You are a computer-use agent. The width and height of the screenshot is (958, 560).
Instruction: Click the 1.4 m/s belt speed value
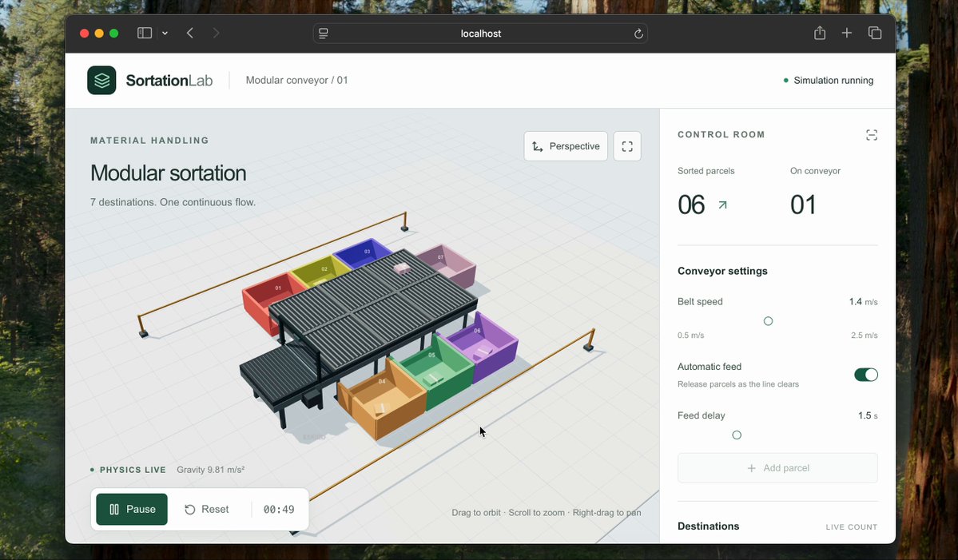(x=863, y=302)
